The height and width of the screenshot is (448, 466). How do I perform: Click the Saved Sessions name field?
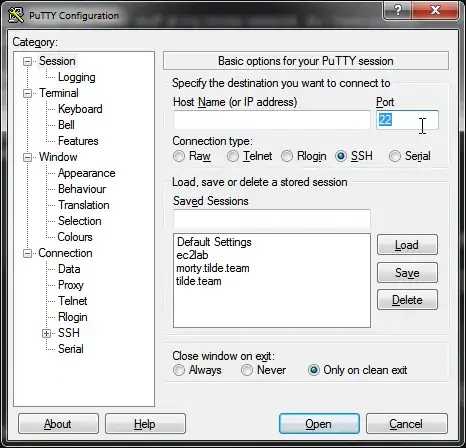(x=272, y=219)
